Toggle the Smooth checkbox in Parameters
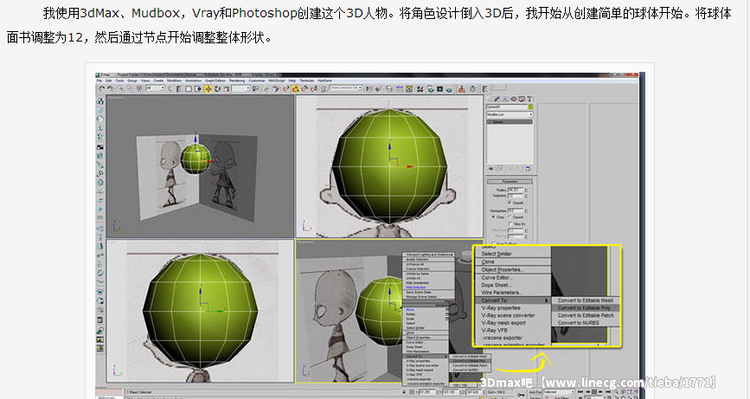 pyautogui.click(x=510, y=203)
